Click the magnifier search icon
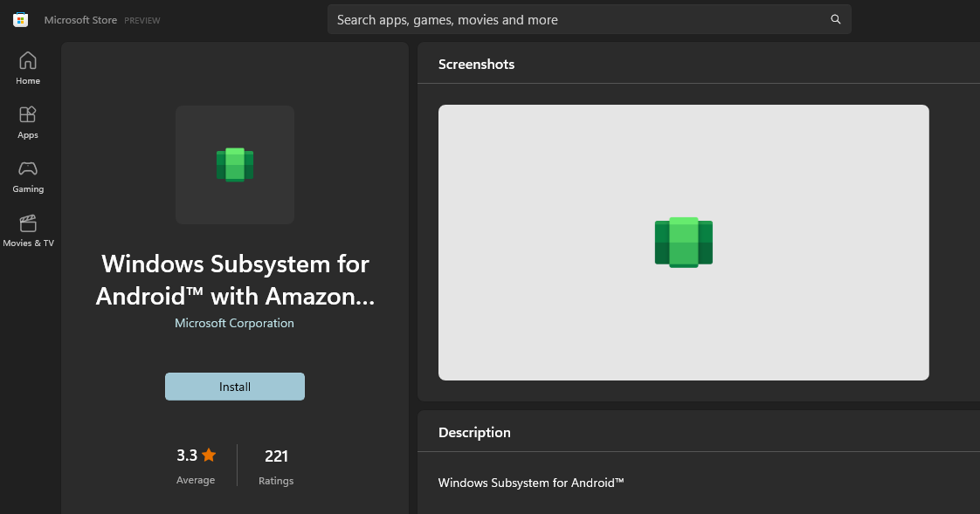Image resolution: width=980 pixels, height=514 pixels. click(835, 19)
